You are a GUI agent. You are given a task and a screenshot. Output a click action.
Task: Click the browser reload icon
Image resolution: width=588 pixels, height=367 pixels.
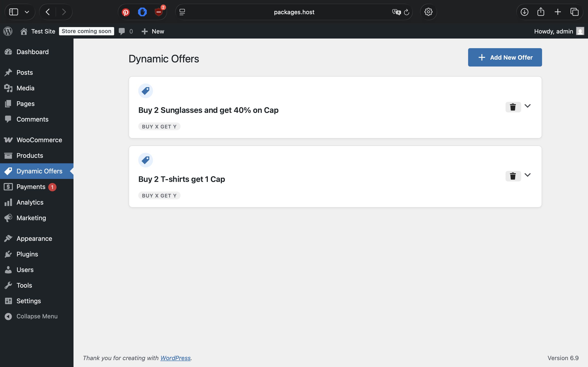(407, 12)
